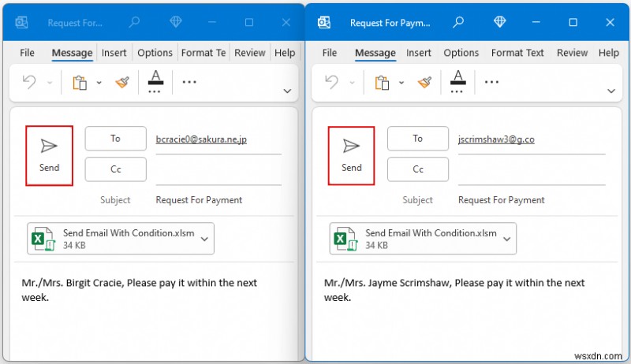
Task: Click the To button in right email
Action: pyautogui.click(x=418, y=139)
